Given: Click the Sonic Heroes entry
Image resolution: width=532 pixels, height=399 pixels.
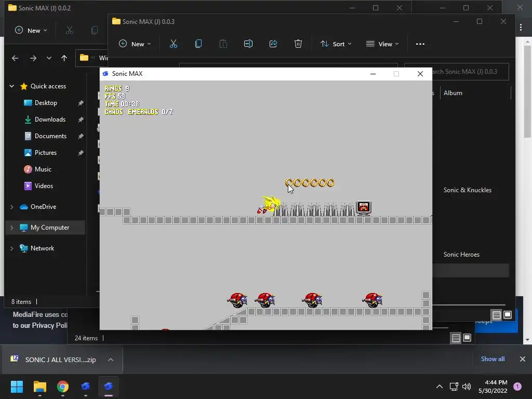Looking at the screenshot, I should click(461, 255).
